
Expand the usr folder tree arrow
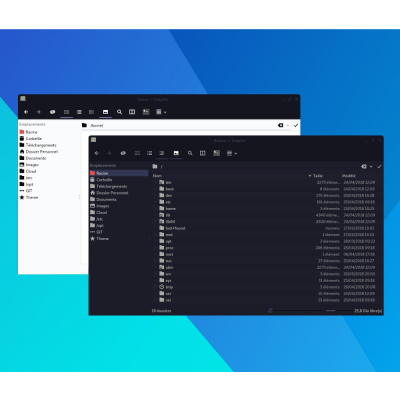coord(155,293)
